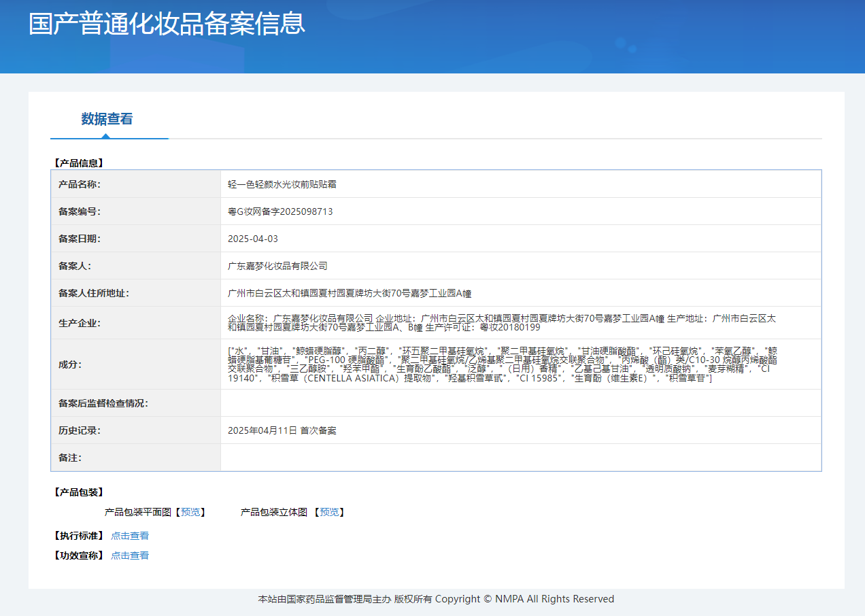Click the 产品名称 row label
Image resolution: width=865 pixels, height=616 pixels.
pos(80,184)
